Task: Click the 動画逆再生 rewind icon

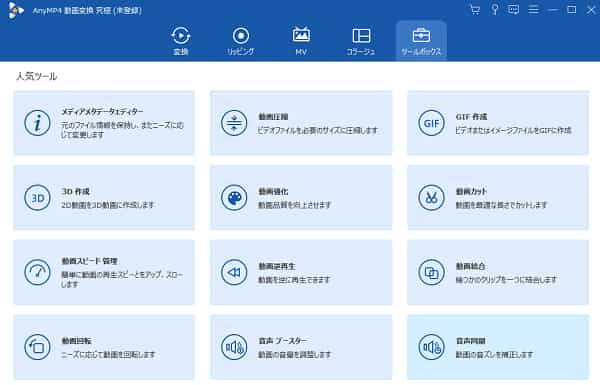Action: coord(234,272)
